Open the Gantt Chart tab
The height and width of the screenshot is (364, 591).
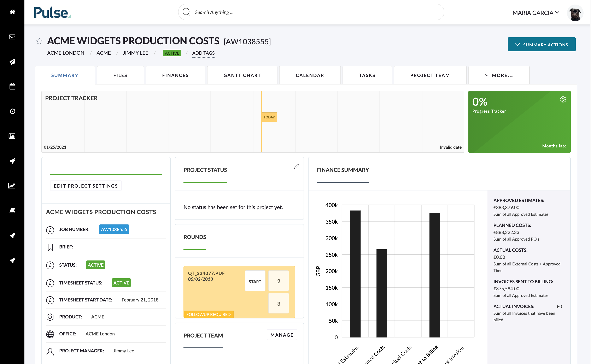[x=242, y=75]
